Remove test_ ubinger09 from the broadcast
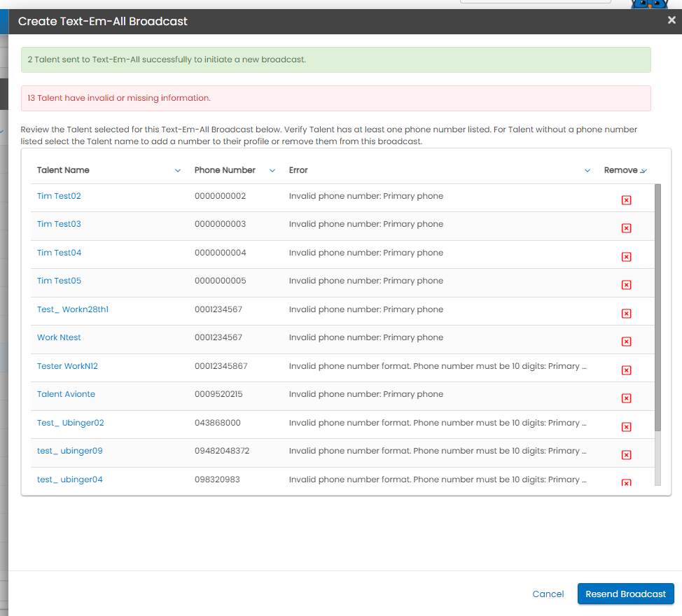This screenshot has width=682, height=616. tap(626, 455)
